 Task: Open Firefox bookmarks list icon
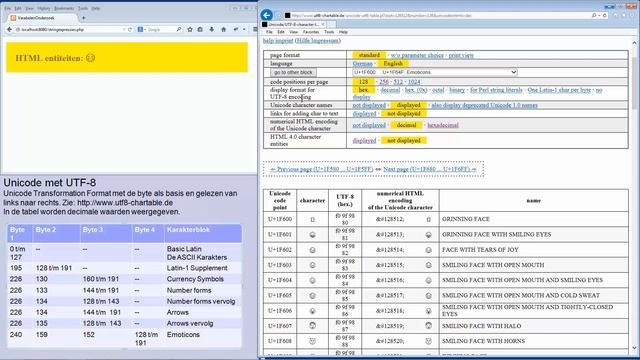click(200, 29)
